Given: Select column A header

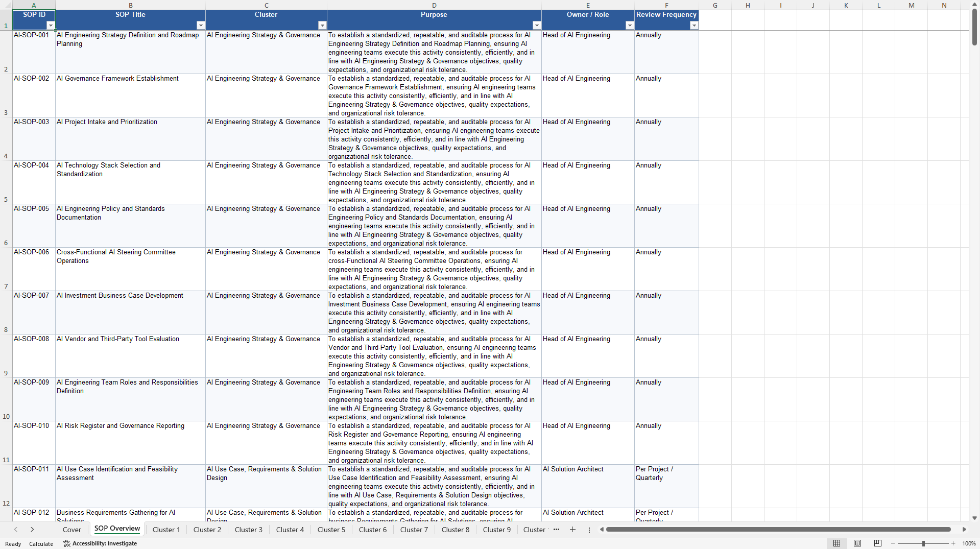Looking at the screenshot, I should (x=34, y=5).
